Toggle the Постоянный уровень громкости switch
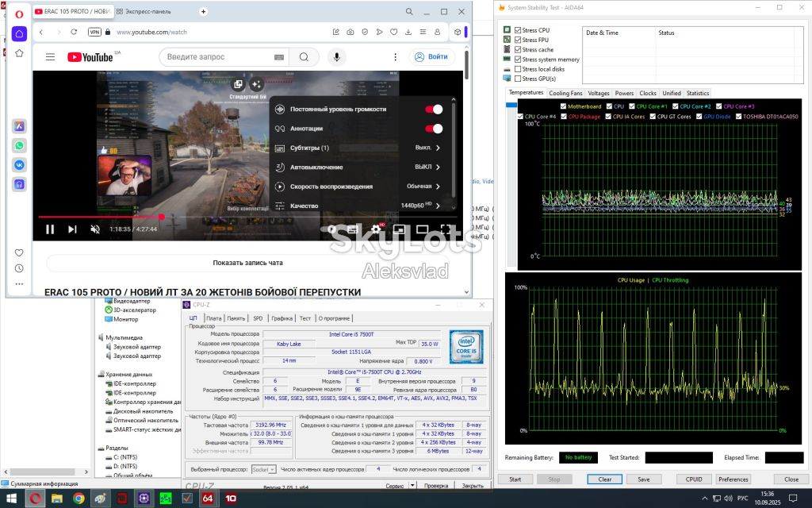 pyautogui.click(x=434, y=110)
